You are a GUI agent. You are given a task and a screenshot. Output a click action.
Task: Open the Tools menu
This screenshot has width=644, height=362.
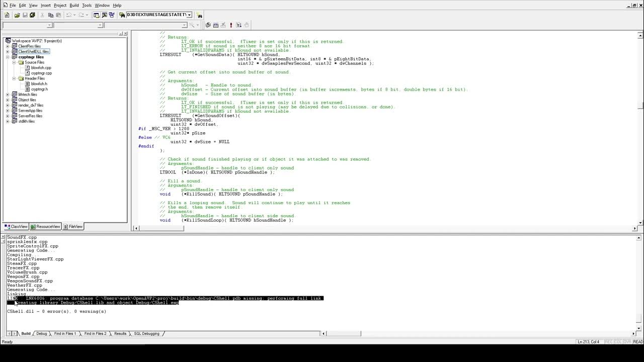[87, 5]
